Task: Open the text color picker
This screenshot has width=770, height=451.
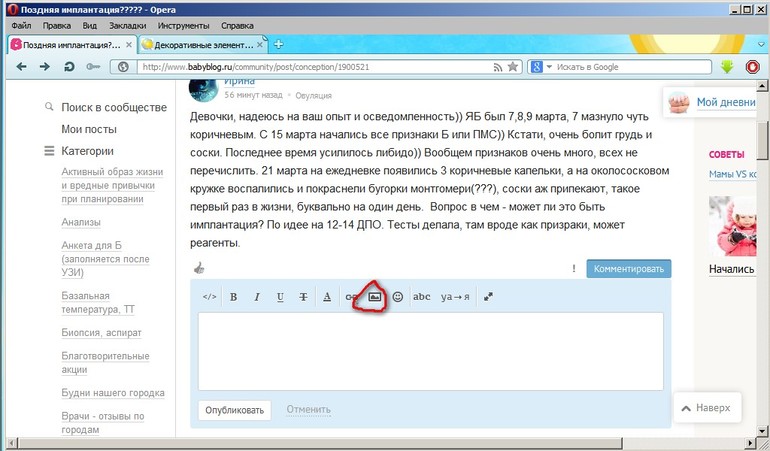Action: 327,297
